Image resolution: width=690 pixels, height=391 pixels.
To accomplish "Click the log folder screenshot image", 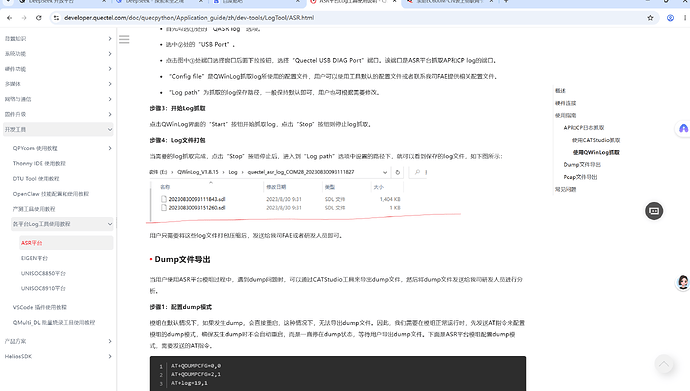I will (x=304, y=194).
